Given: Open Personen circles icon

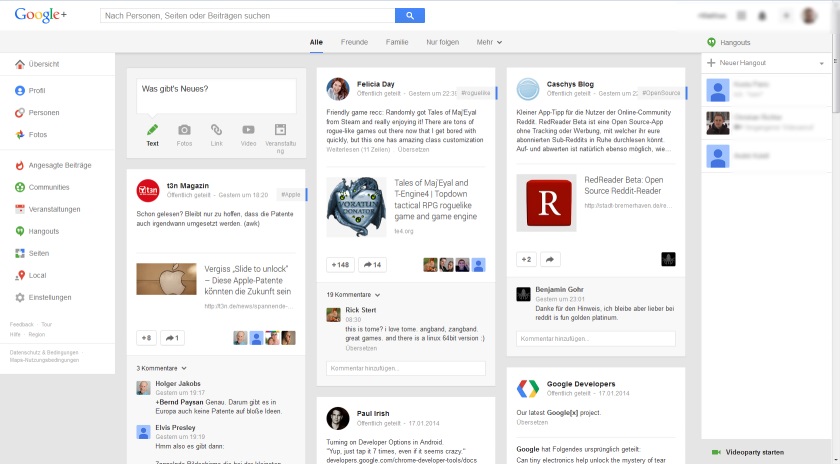Looking at the screenshot, I should point(20,113).
